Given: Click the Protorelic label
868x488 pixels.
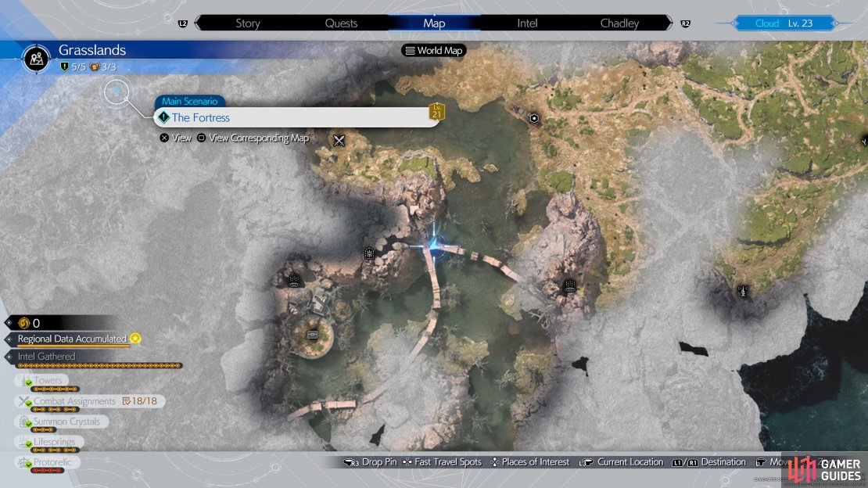Looking at the screenshot, I should [x=52, y=462].
